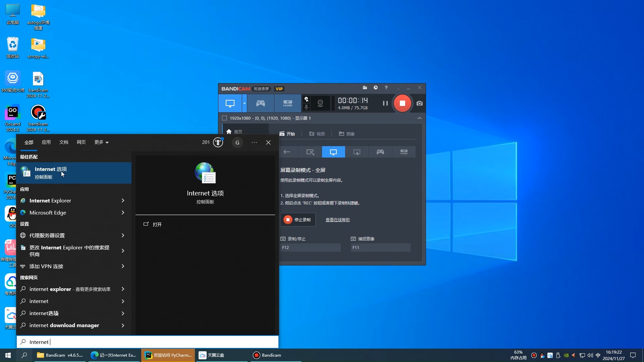644x362 pixels.
Task: Toggle Bandicam microphone icon
Action: 306,107
